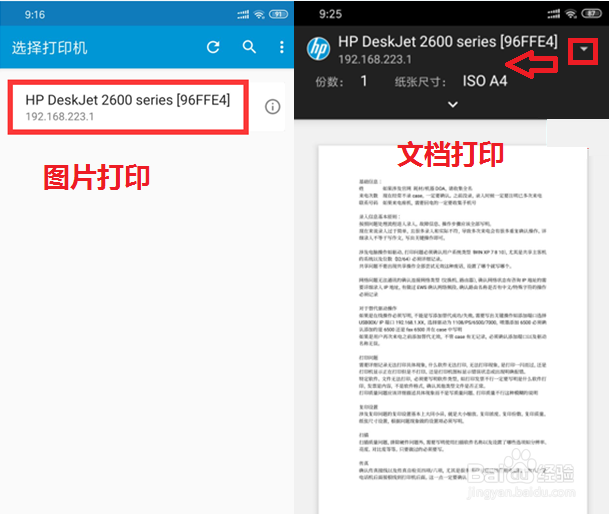Change the number of copies value 1
The width and height of the screenshot is (609, 514).
coord(363,81)
